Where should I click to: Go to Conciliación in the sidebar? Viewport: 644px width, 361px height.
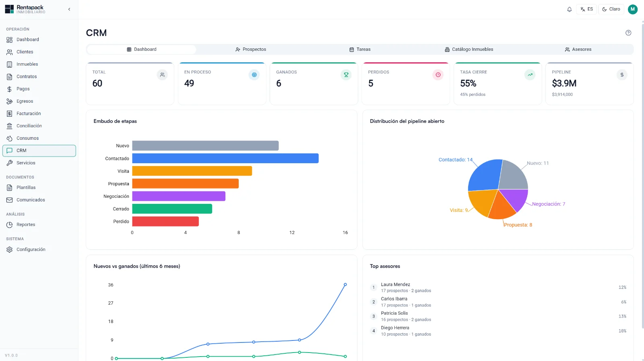tap(39, 126)
